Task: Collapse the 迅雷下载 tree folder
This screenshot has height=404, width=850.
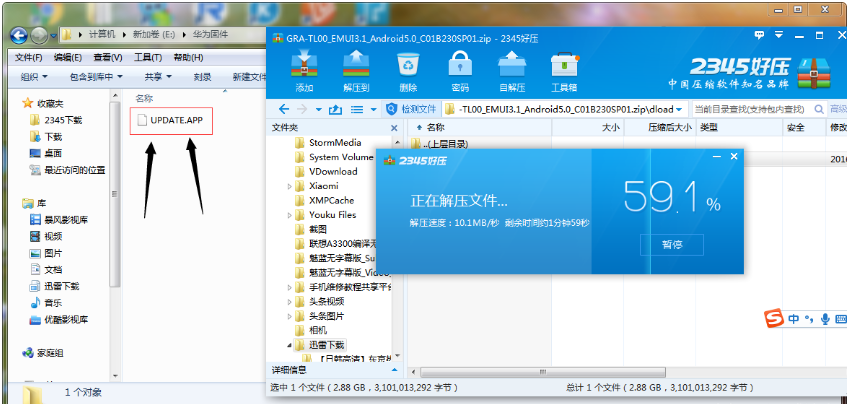Action: coord(289,345)
